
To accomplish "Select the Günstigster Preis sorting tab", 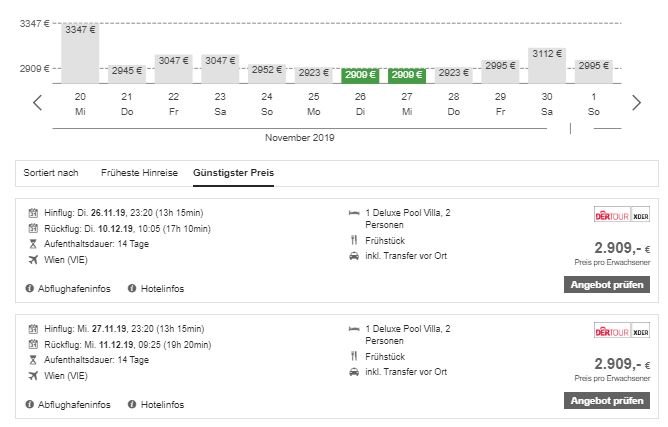I will coord(233,173).
